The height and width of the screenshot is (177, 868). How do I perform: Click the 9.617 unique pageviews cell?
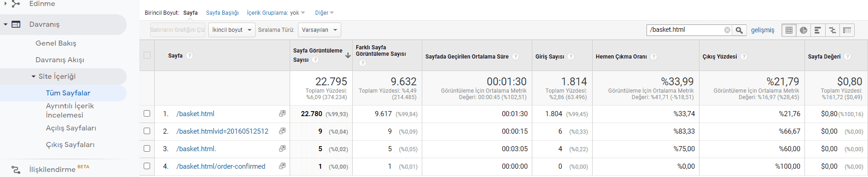383,113
